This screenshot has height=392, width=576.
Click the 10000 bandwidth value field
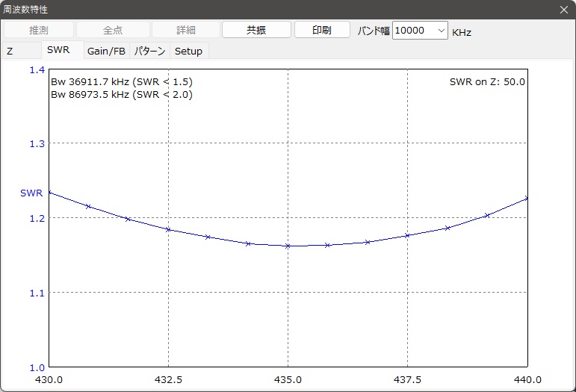click(x=412, y=31)
